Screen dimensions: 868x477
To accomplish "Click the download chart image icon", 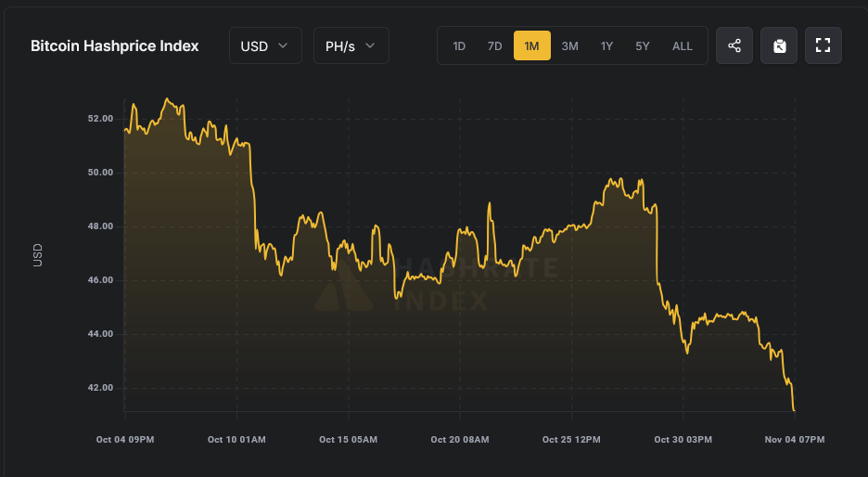I will point(779,45).
